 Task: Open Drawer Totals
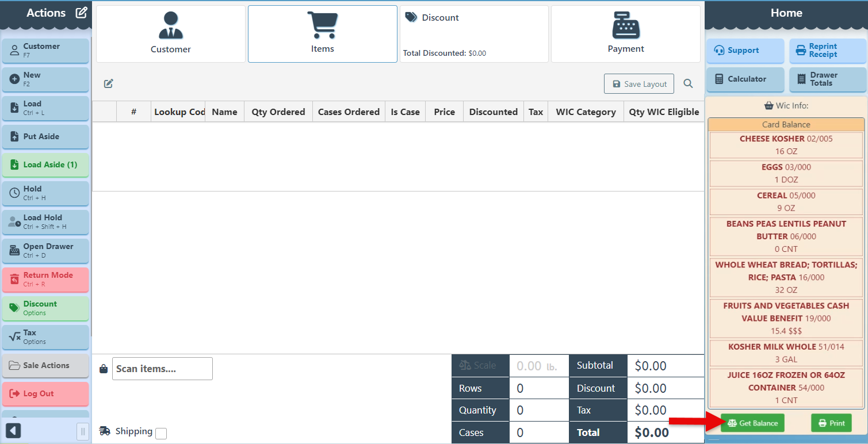[827, 79]
